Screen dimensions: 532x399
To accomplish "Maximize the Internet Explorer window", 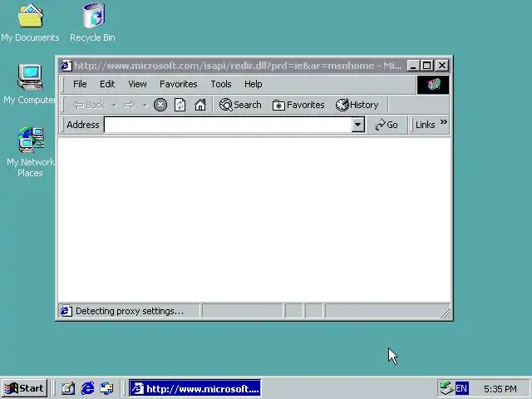I will (426, 65).
